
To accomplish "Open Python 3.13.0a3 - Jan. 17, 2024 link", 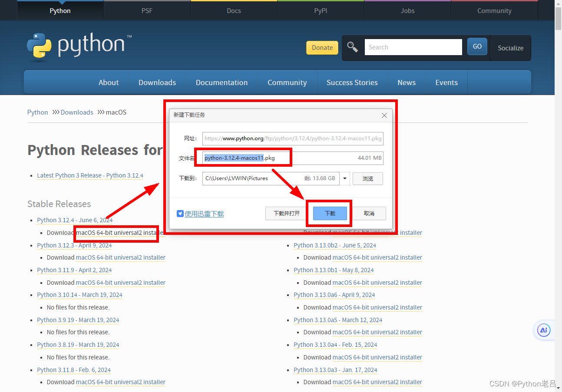I will pyautogui.click(x=335, y=370).
